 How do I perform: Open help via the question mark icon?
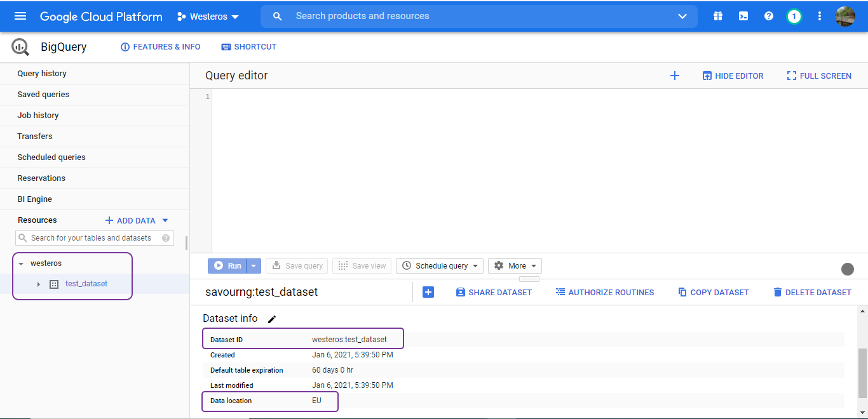tap(769, 16)
